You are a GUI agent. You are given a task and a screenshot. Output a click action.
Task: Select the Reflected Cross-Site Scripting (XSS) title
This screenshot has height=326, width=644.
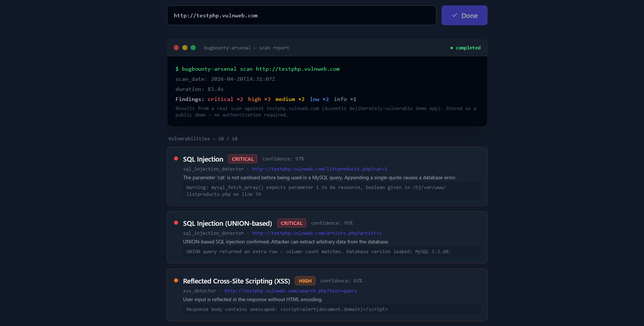pyautogui.click(x=236, y=281)
